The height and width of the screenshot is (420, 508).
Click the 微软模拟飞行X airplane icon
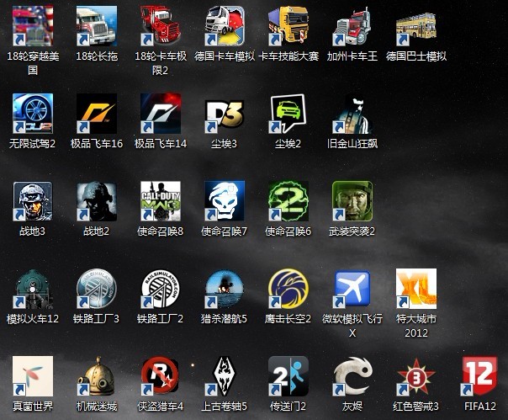coord(352,289)
